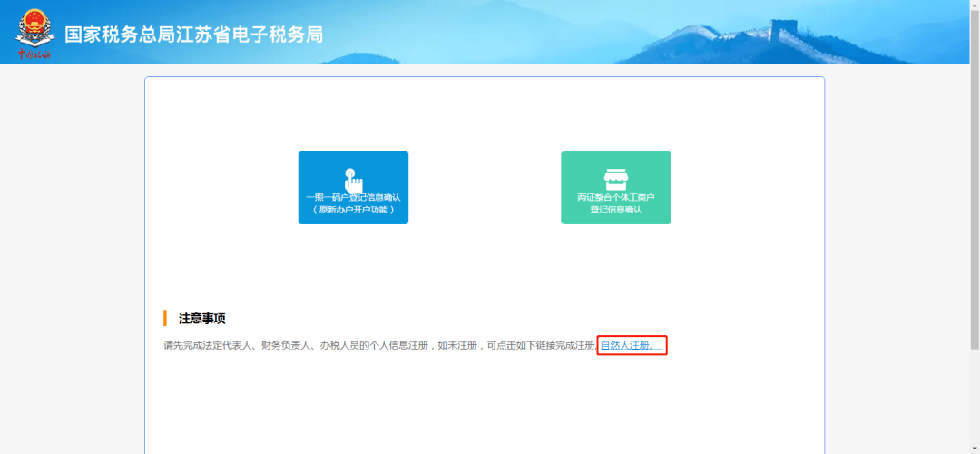Click the storefront icon on the green tile
980x454 pixels.
[616, 179]
